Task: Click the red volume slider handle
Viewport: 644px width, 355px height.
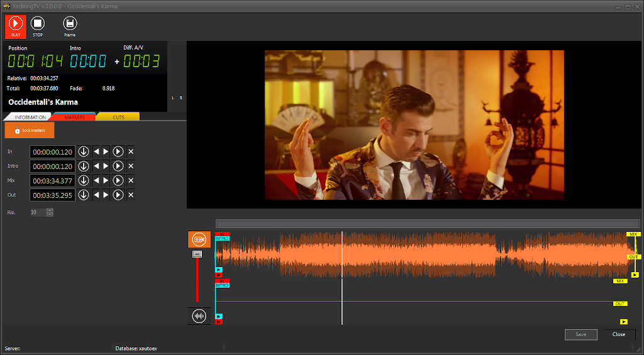Action: click(197, 254)
